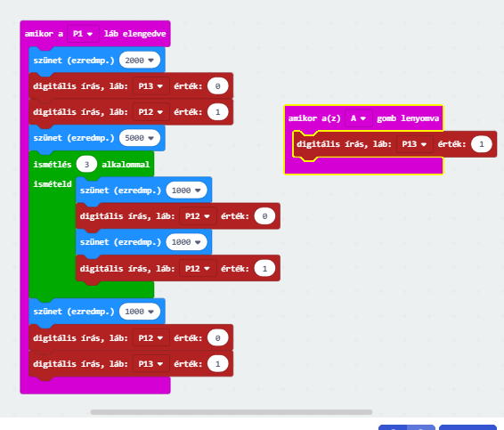The image size is (504, 430).
Task: Open the first 1000 pause dropdown inside the repeat loop
Action: 186,191
